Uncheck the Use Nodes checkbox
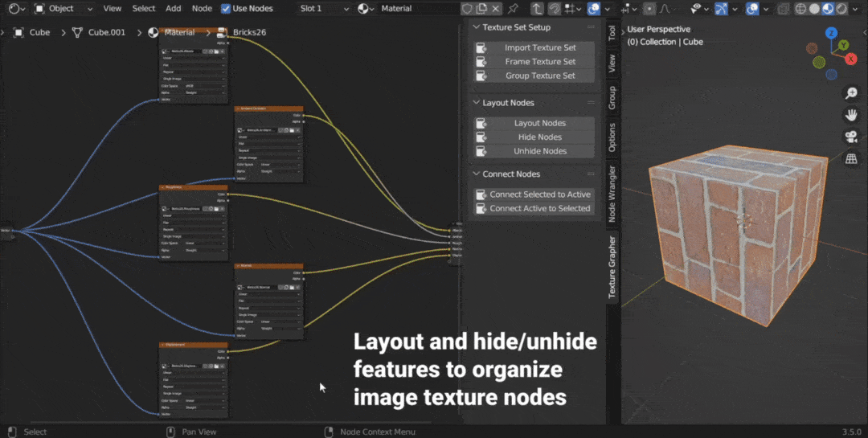 pyautogui.click(x=226, y=8)
